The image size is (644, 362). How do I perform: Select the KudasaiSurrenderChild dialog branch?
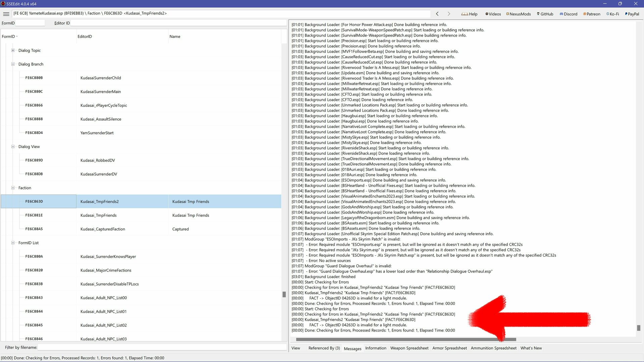141,78
